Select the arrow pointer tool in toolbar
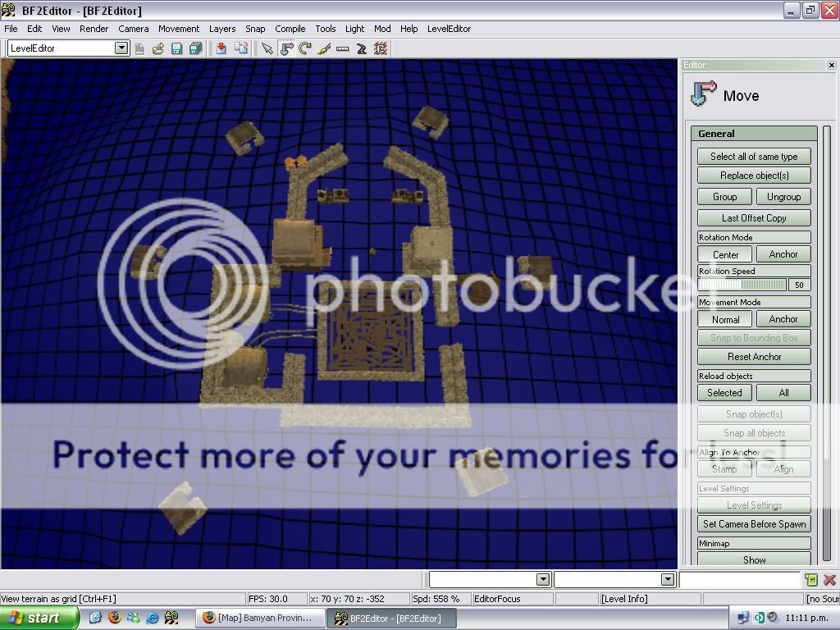 [267, 48]
